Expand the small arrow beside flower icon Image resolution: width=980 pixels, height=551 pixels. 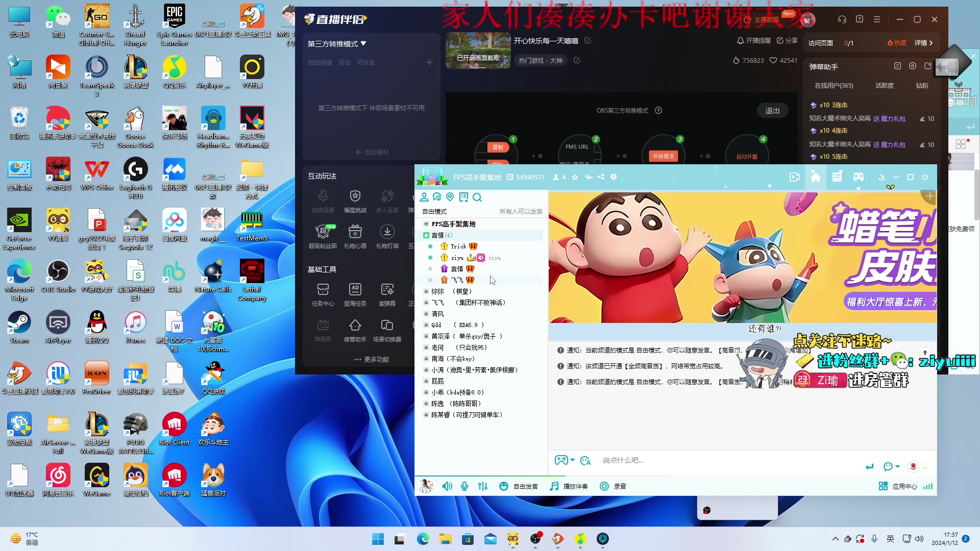[x=925, y=468]
